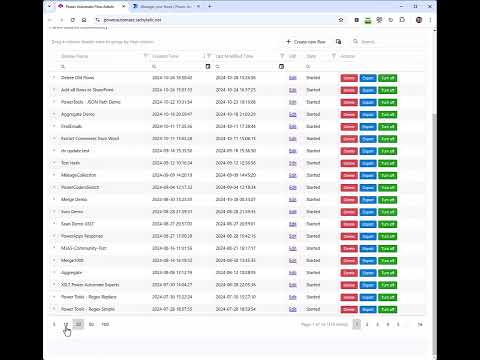This screenshot has height=360, width=480.
Task: Focus the address bar URL
Action: [132, 20]
